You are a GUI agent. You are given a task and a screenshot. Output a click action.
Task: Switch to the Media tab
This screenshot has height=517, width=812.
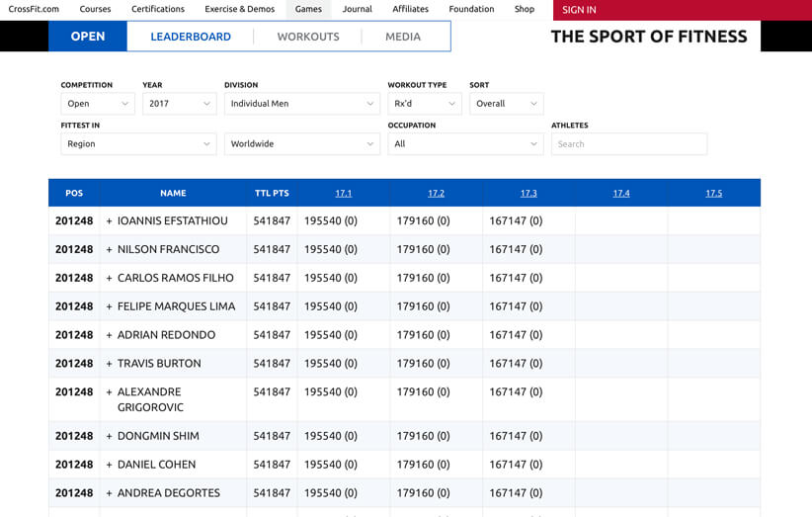tap(403, 37)
